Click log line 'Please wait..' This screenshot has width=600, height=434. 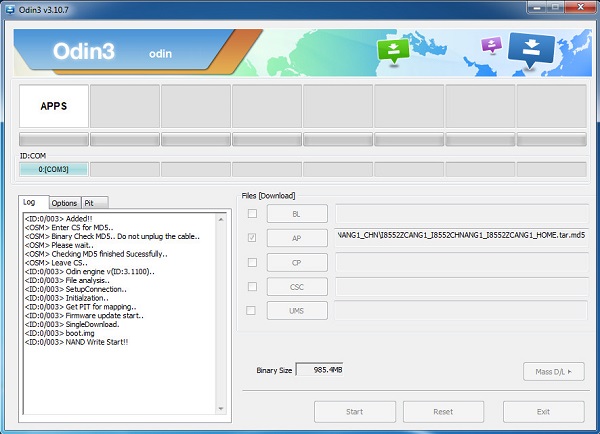(59, 245)
